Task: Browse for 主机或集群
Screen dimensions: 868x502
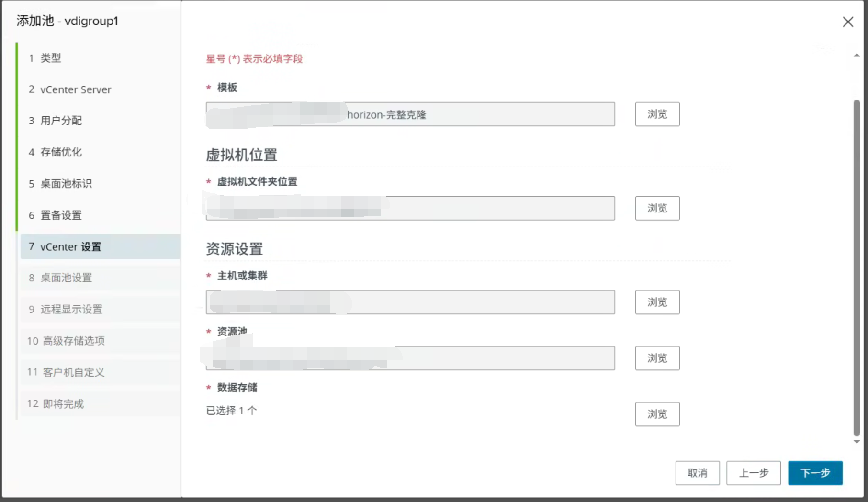Action: pyautogui.click(x=657, y=302)
